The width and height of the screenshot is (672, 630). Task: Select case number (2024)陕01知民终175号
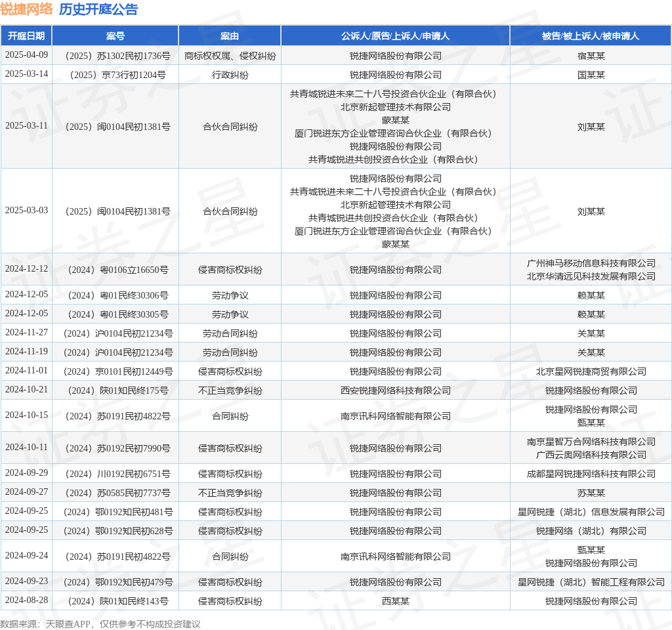pyautogui.click(x=115, y=390)
